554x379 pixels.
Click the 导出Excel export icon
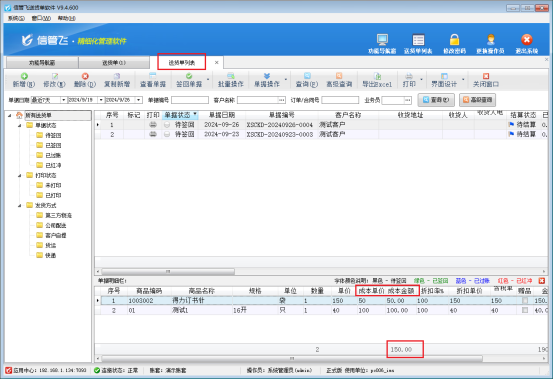(377, 76)
